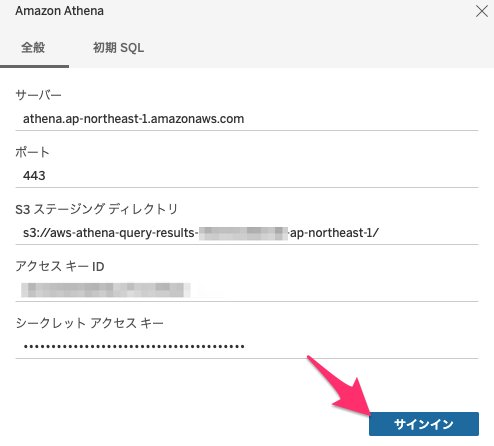Screen dimensions: 494x446
Task: Click the サーバー field label
Action: tap(38, 95)
